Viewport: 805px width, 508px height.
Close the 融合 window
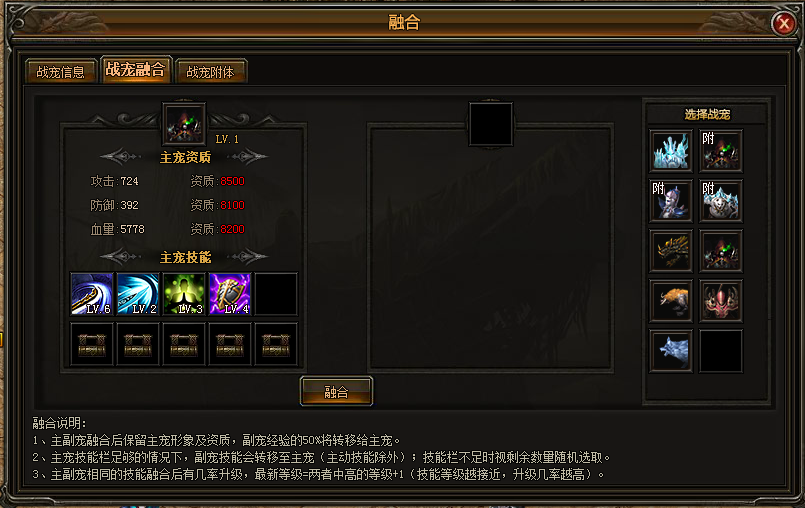(783, 23)
